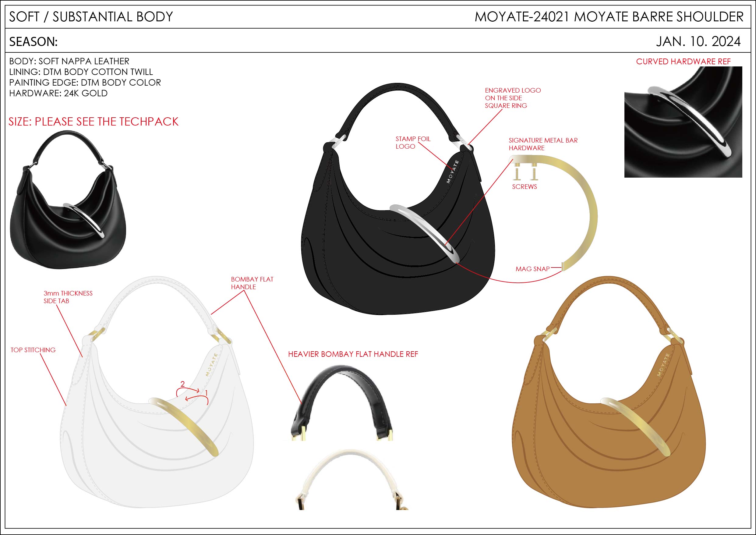Viewport: 756px width, 535px height.
Task: Select the '3mm THICKNESS SIDE TAB' annotation
Action: point(68,297)
